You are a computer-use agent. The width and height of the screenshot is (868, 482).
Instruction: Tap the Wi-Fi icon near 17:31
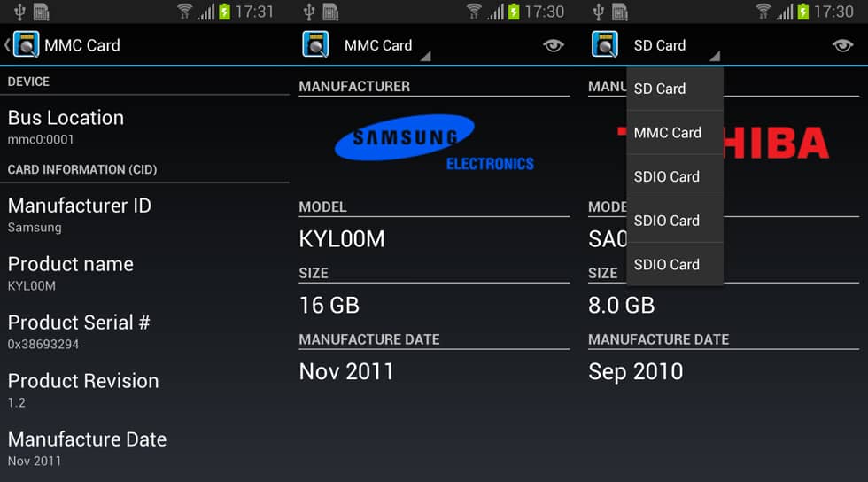(x=184, y=12)
